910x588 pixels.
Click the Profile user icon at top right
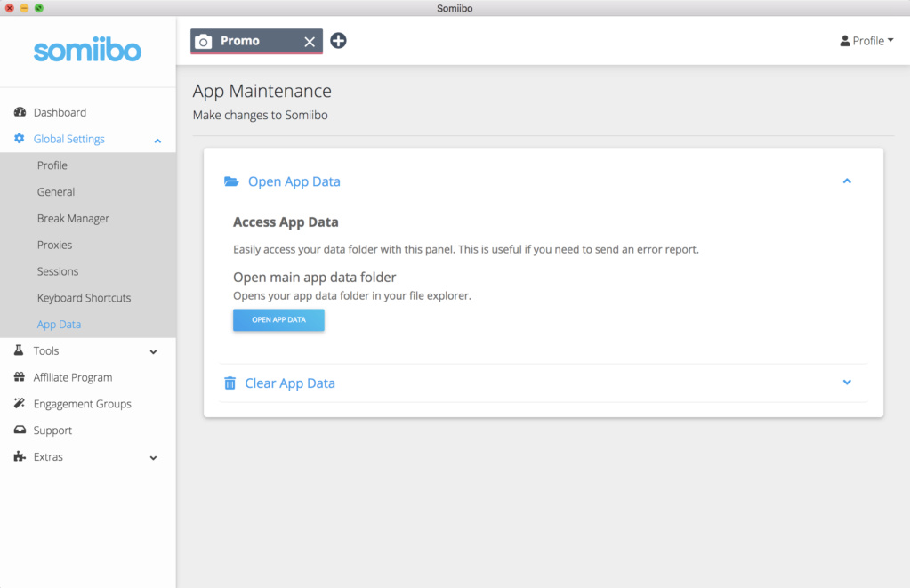pyautogui.click(x=844, y=41)
